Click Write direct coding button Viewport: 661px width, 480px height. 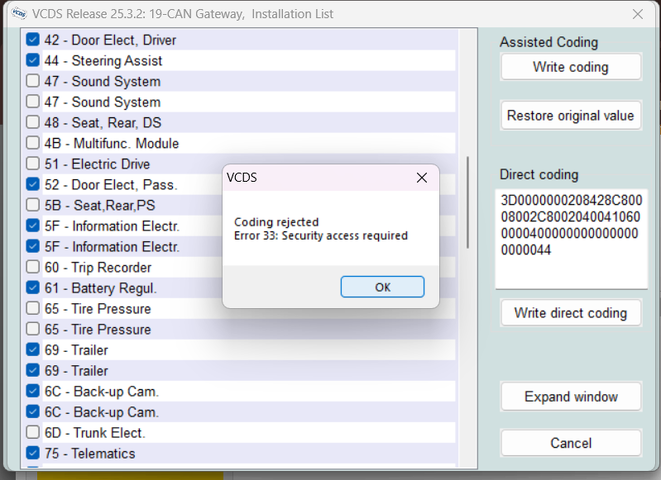click(x=570, y=313)
